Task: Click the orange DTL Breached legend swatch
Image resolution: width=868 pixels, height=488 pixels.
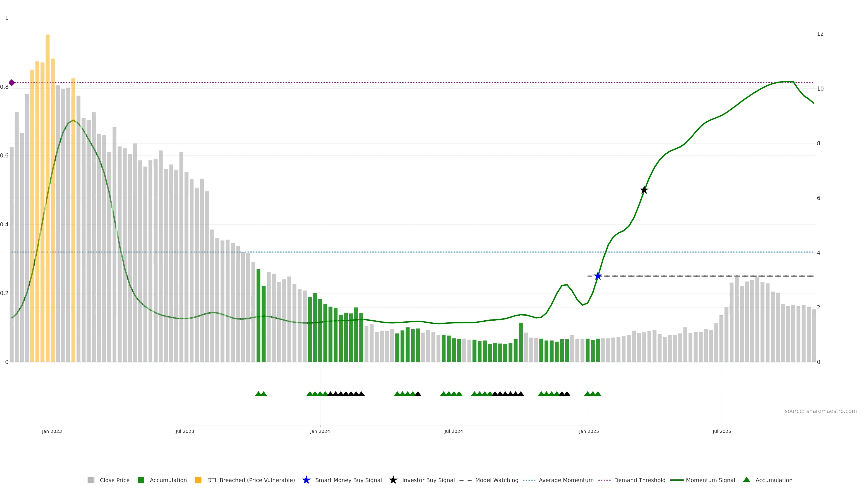Action: 198,480
